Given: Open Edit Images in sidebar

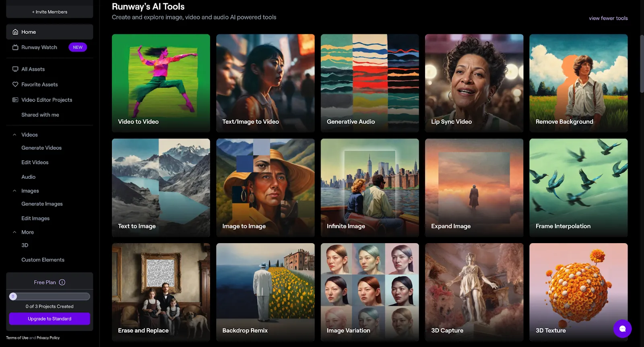Looking at the screenshot, I should (35, 218).
